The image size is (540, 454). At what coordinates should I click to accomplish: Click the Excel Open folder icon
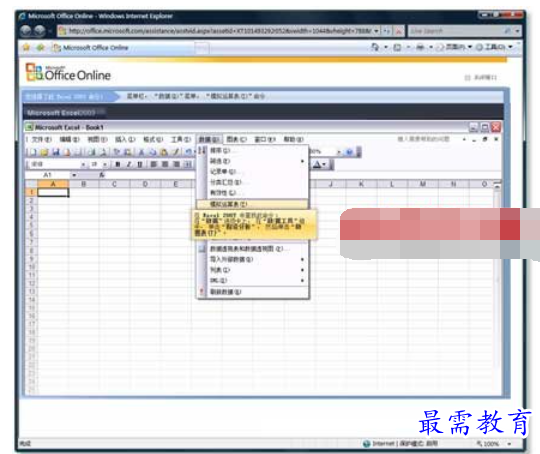[x=44, y=152]
